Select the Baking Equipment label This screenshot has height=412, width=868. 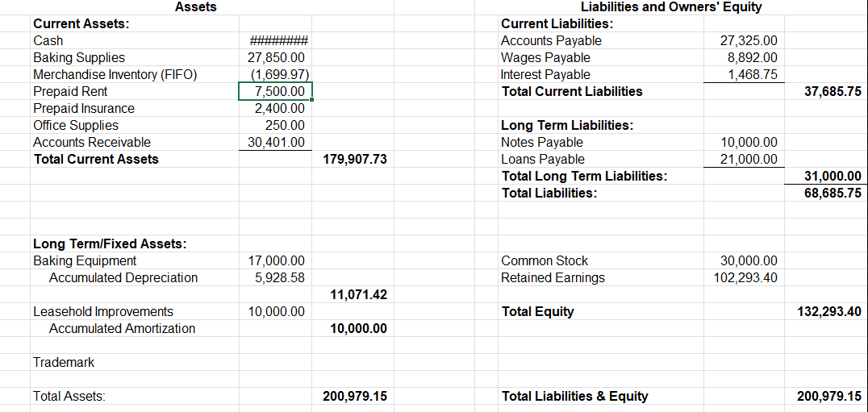tap(85, 260)
